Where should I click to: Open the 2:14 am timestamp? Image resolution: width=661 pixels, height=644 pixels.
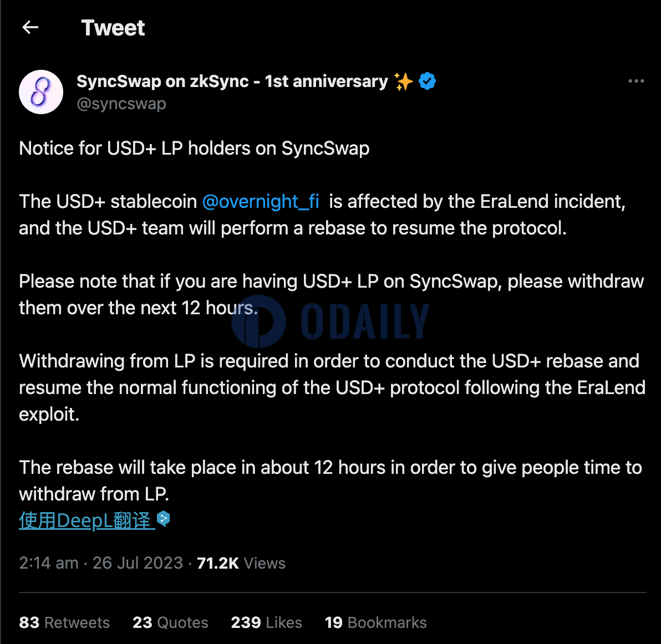(49, 563)
